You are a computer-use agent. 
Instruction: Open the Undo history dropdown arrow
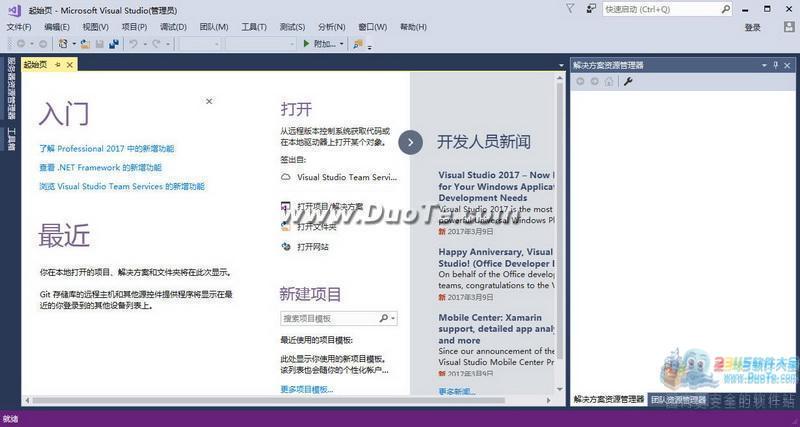[144, 44]
